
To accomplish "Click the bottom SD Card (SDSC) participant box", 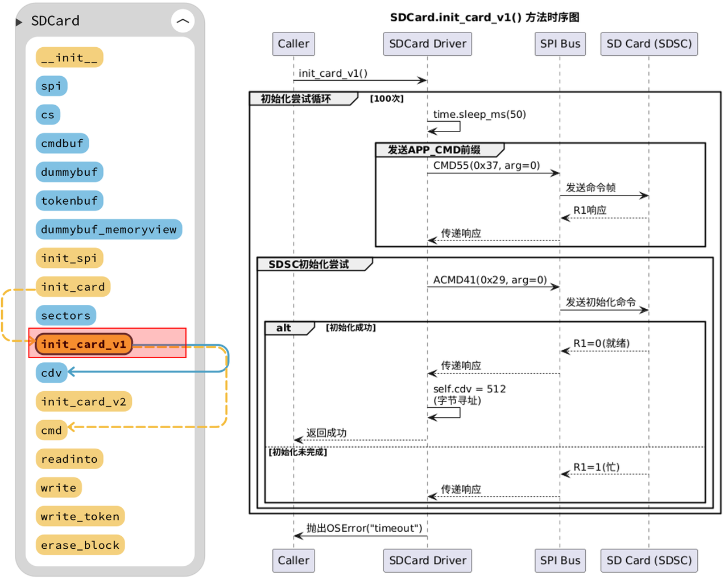I will point(649,561).
